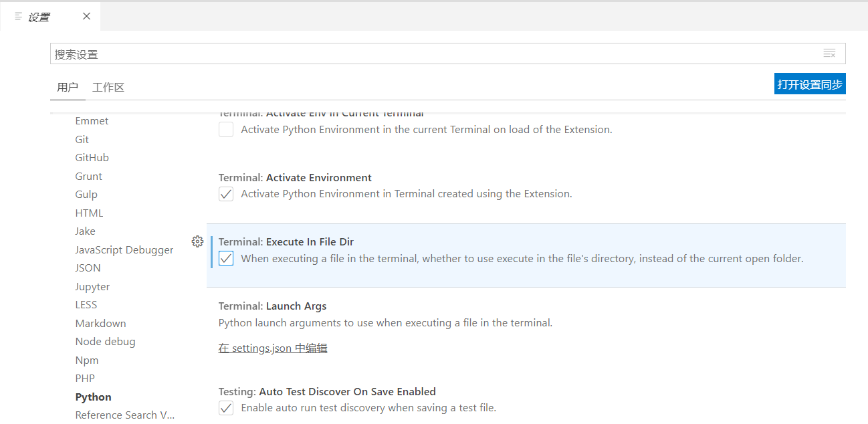Open the filter icon in the search bar
The height and width of the screenshot is (424, 868).
(x=829, y=53)
